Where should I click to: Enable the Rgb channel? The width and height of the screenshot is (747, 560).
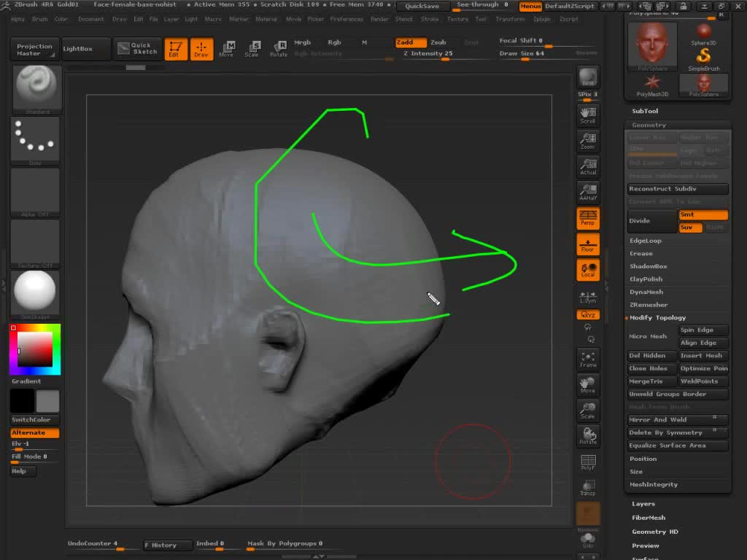click(x=334, y=42)
